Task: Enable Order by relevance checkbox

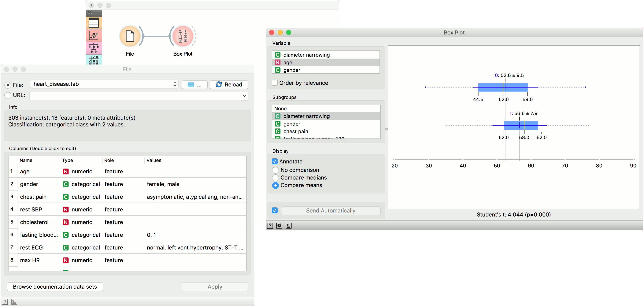Action: tap(275, 83)
